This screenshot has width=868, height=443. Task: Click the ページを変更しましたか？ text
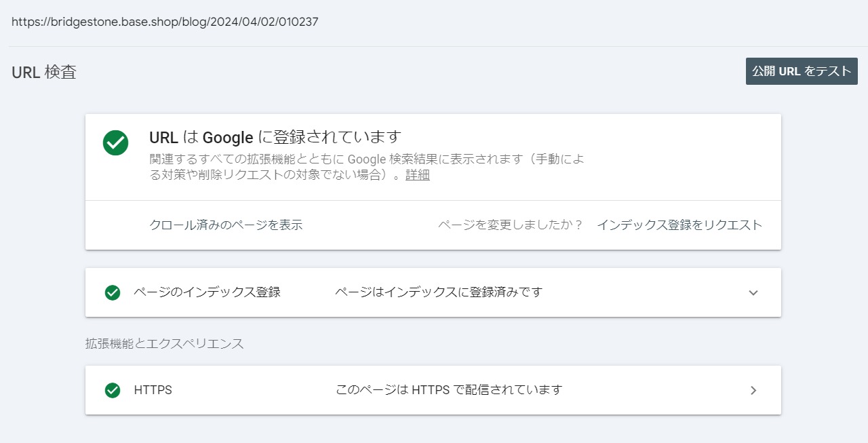click(511, 225)
